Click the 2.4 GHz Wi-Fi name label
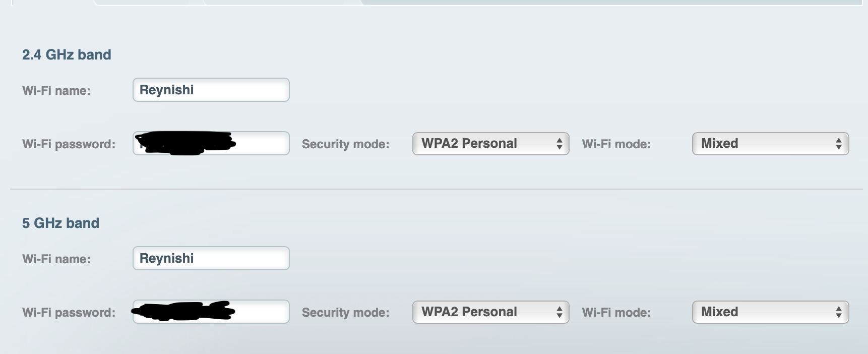The image size is (868, 354). (56, 91)
